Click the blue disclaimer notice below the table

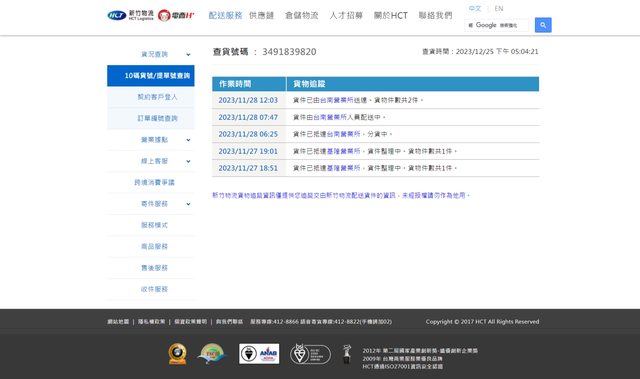pos(341,195)
